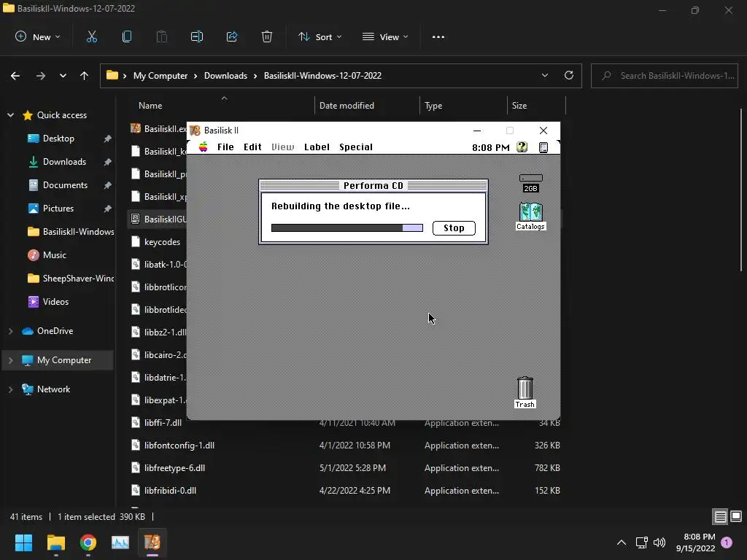
Task: Click the volume speaker tray icon
Action: [x=659, y=542]
